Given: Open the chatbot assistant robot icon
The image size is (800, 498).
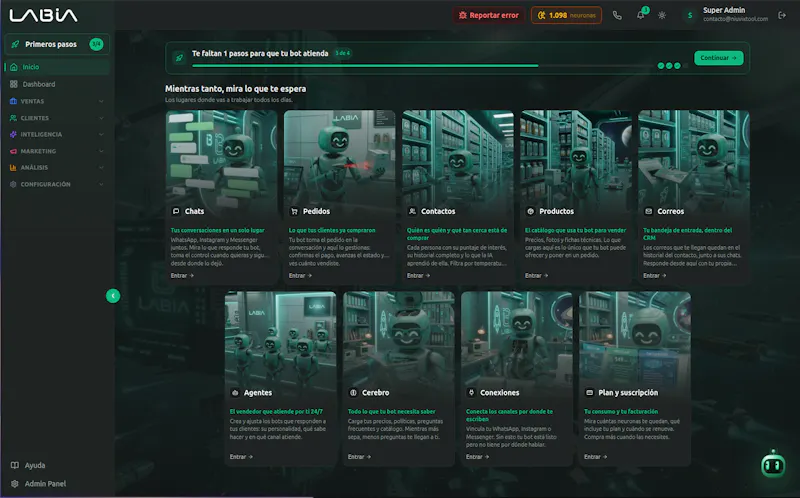Looking at the screenshot, I should click(x=773, y=464).
